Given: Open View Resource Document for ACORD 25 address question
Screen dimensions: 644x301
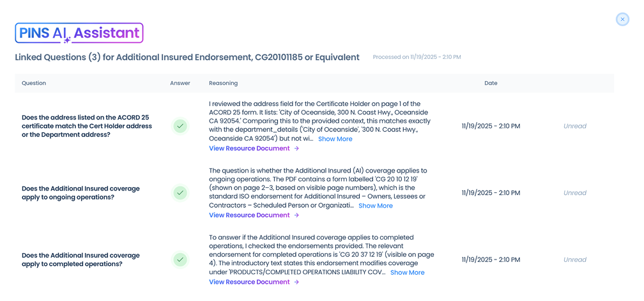Looking at the screenshot, I should [x=254, y=148].
